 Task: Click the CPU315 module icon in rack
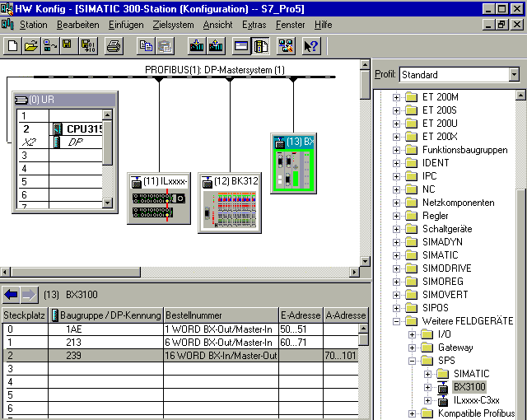[x=58, y=128]
